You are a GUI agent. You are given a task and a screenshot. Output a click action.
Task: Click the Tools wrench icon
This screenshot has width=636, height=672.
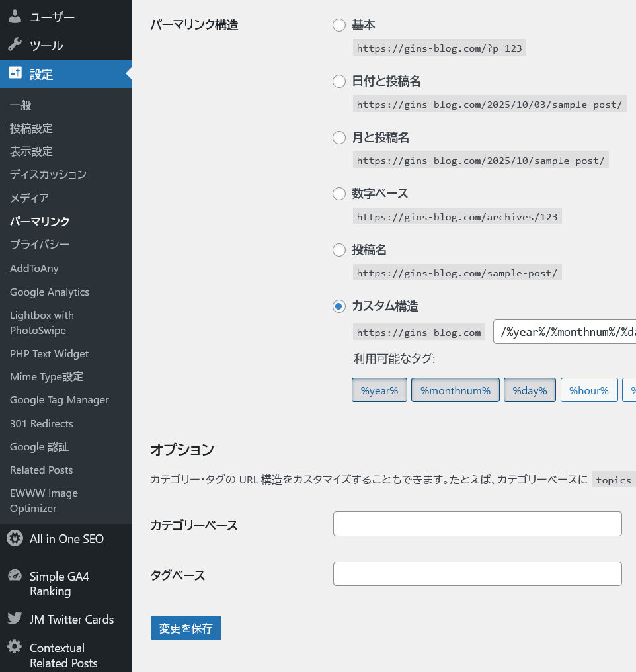click(15, 45)
